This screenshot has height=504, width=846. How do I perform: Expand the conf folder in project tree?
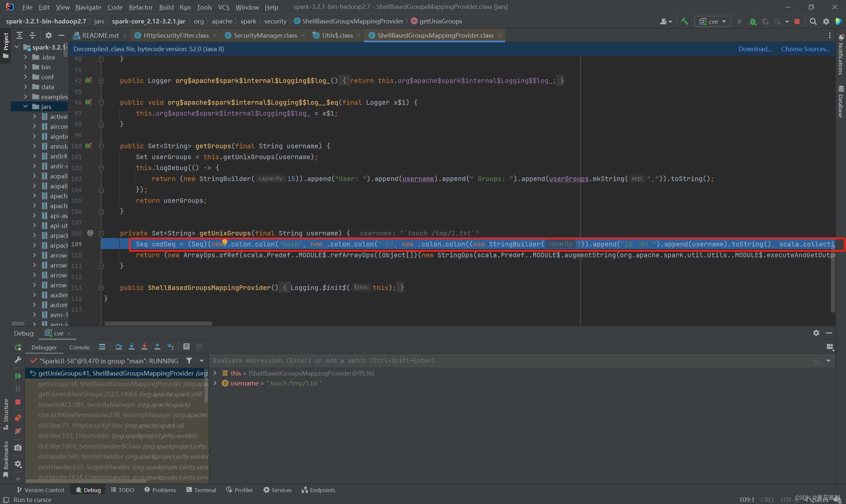(25, 77)
